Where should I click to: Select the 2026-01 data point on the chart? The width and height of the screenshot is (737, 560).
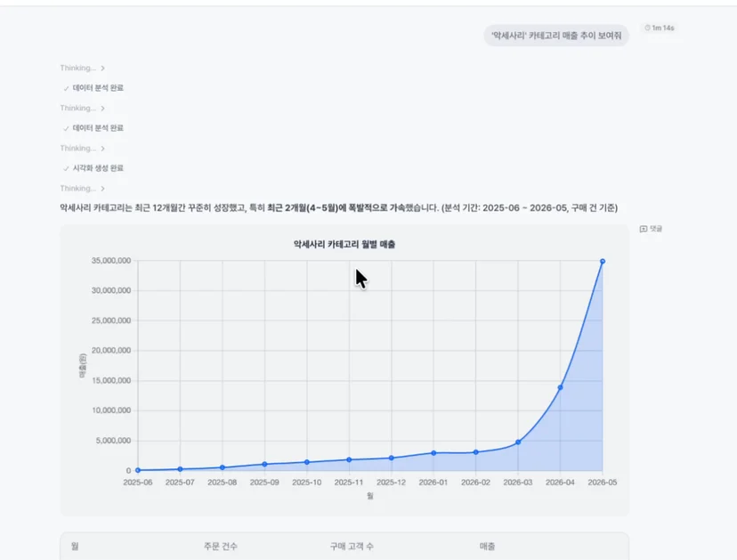pos(433,453)
